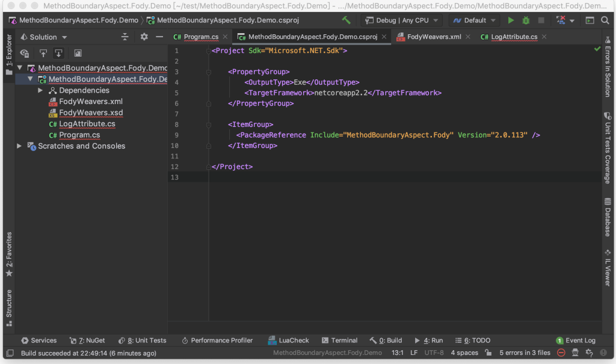Open the IL Viewer side panel

(x=608, y=268)
